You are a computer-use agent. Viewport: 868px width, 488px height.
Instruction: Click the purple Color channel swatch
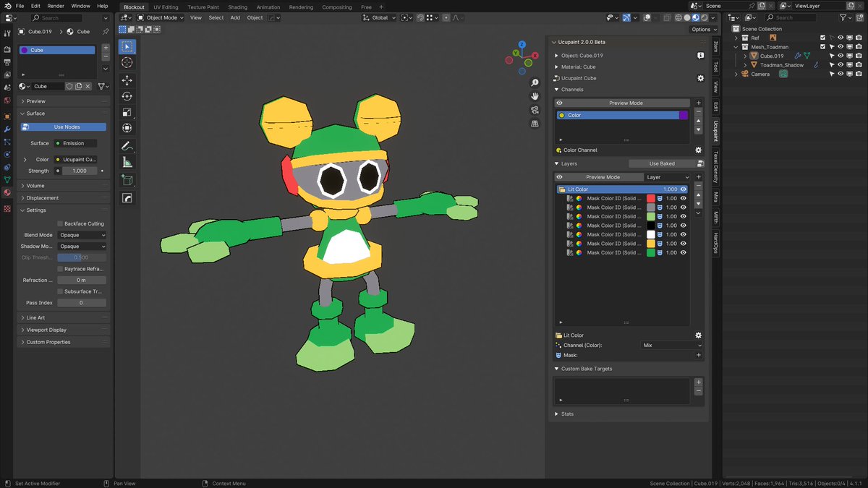point(684,115)
